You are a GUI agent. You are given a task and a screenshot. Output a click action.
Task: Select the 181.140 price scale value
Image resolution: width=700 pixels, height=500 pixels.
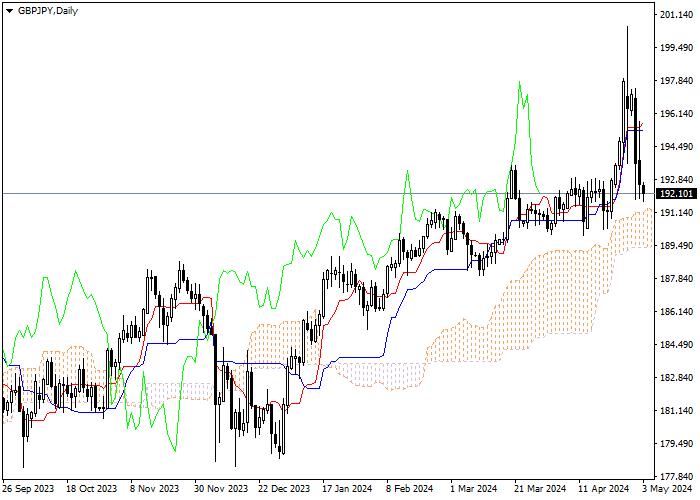[x=676, y=411]
